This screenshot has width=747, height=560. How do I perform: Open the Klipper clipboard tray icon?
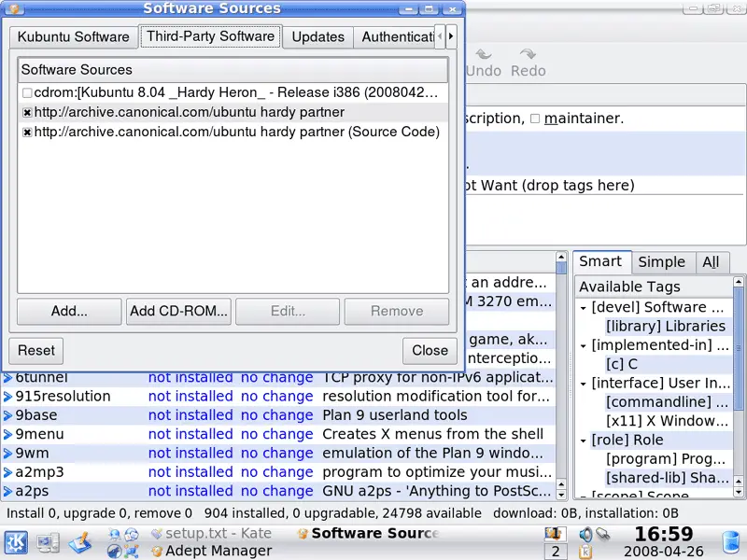(x=585, y=552)
